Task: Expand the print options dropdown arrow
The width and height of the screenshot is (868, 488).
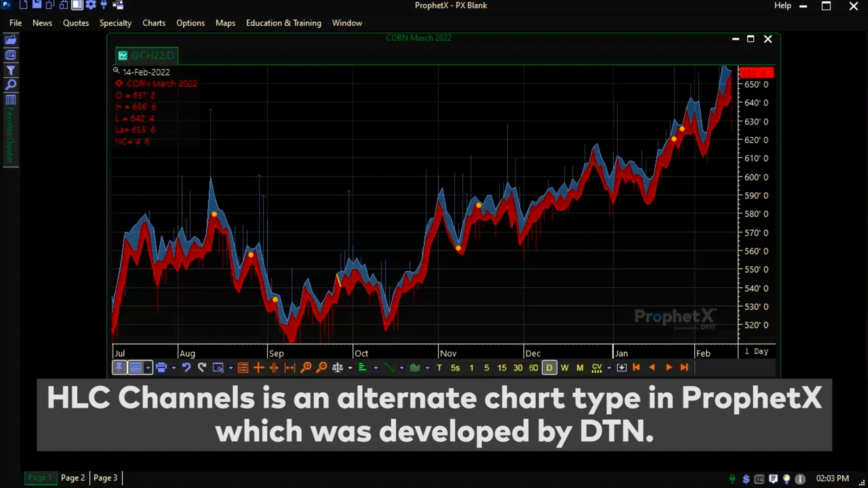Action: click(x=174, y=368)
